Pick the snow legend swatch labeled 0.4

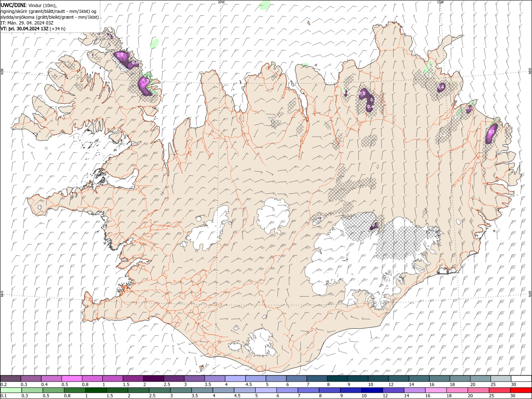coord(51,378)
